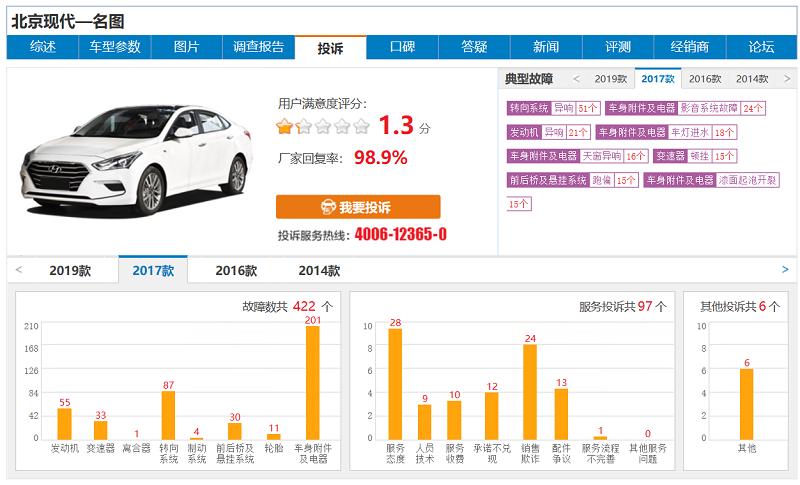
Task: Select 2017款 in 典型故障 panel
Action: click(658, 79)
